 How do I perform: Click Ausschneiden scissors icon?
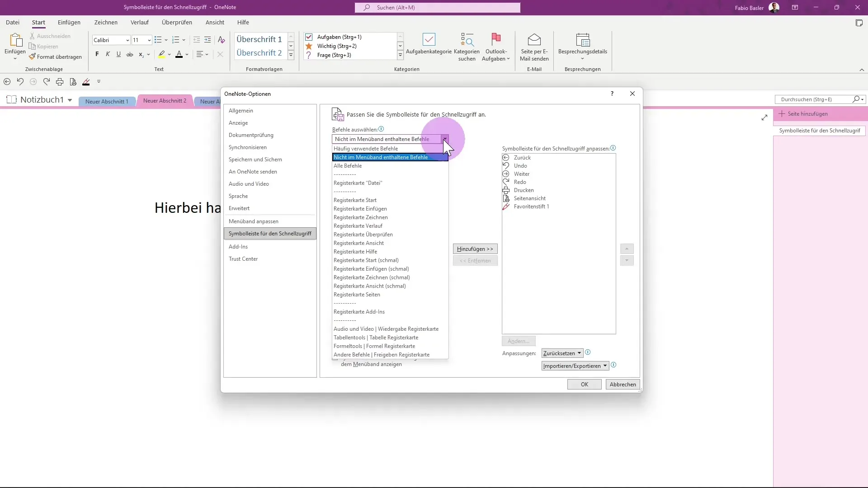point(32,36)
